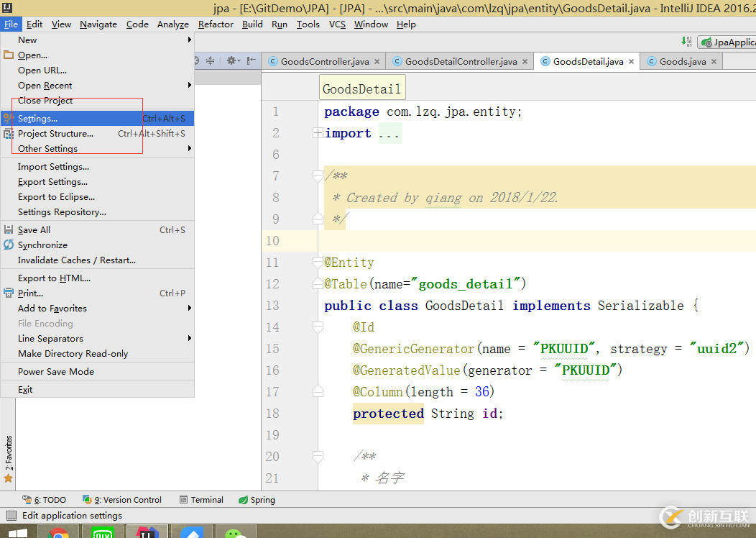The height and width of the screenshot is (538, 756).
Task: Open the 6: TODO tool window
Action: click(44, 500)
